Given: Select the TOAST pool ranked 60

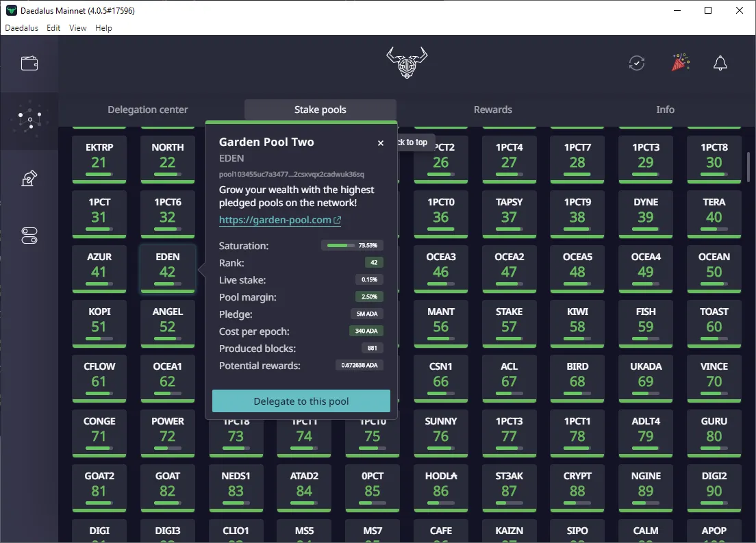Looking at the screenshot, I should (x=714, y=324).
